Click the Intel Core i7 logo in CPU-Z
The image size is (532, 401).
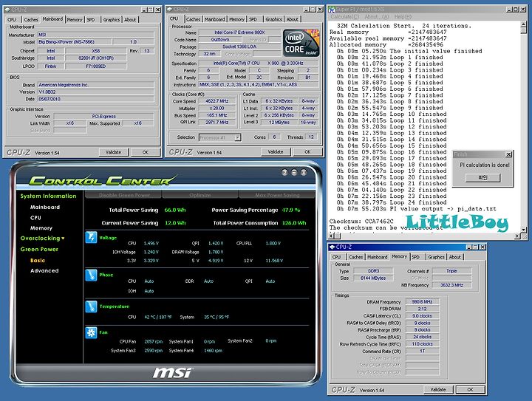(x=301, y=43)
